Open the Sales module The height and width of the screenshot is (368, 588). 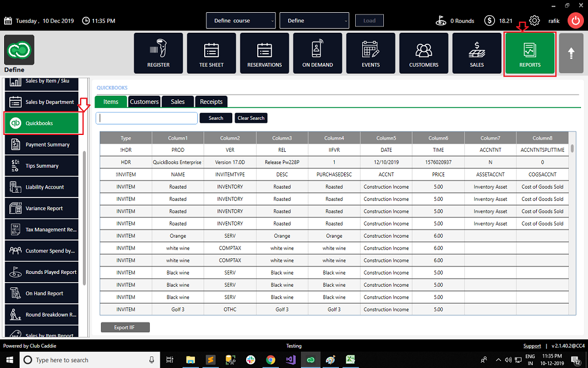477,53
